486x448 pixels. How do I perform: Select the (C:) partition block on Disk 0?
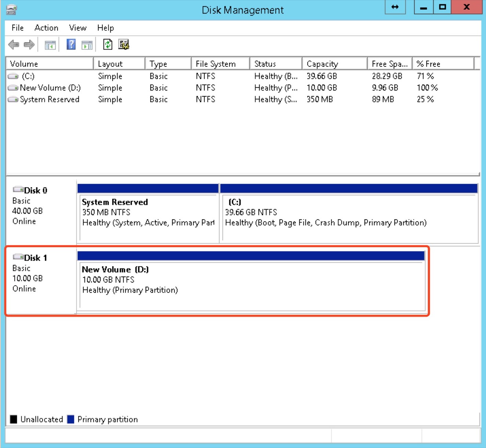[x=349, y=217]
